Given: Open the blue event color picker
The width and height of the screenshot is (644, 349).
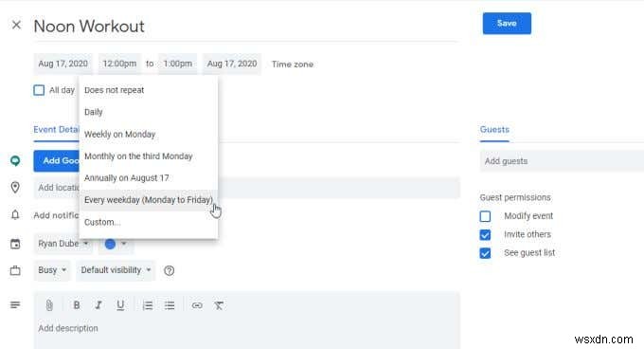Looking at the screenshot, I should (116, 244).
